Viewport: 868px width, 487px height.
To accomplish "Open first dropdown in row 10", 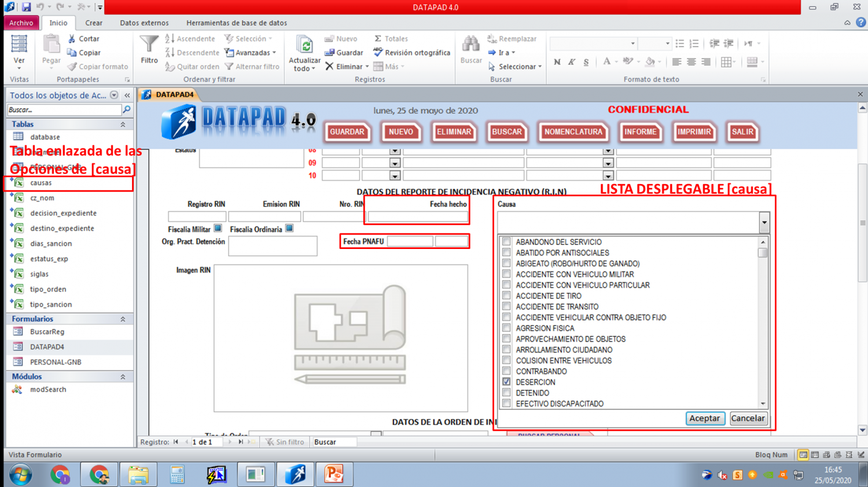I will point(395,175).
